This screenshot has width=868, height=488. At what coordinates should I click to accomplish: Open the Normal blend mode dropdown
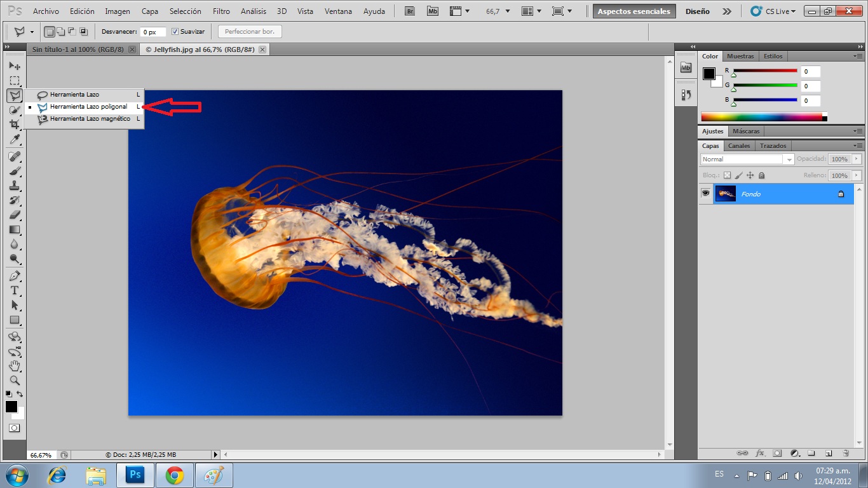pos(747,159)
